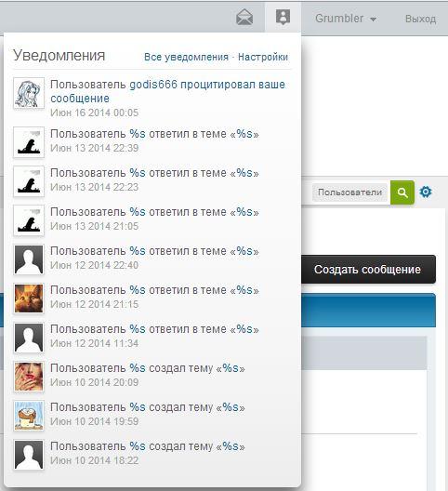Open the notification dated Июн 12 22:40

(x=154, y=258)
